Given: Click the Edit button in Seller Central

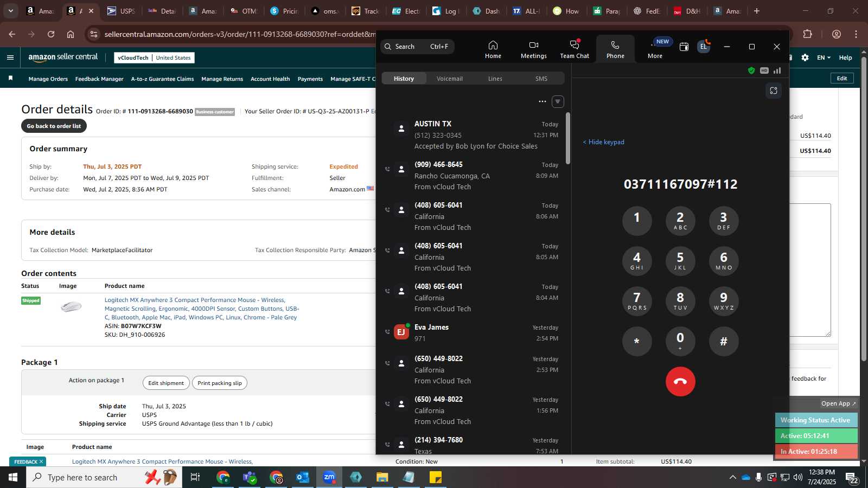Looking at the screenshot, I should pyautogui.click(x=842, y=78).
